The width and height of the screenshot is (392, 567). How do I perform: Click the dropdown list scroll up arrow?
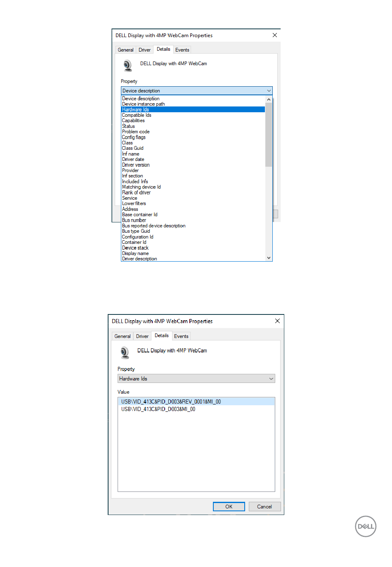[269, 99]
